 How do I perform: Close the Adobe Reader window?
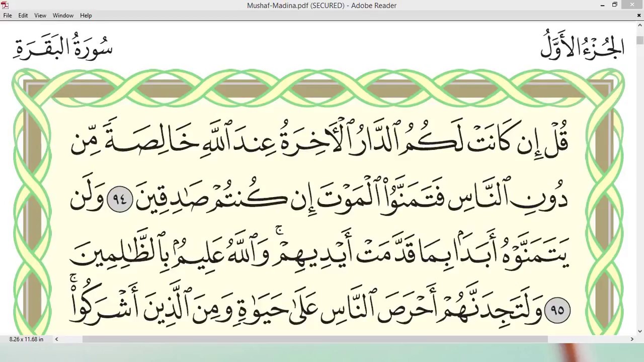pos(632,5)
